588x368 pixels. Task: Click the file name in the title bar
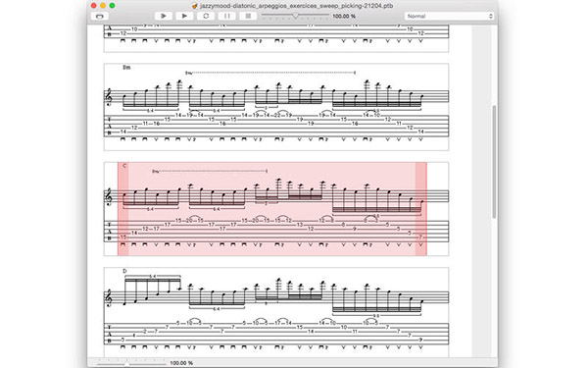click(x=296, y=6)
